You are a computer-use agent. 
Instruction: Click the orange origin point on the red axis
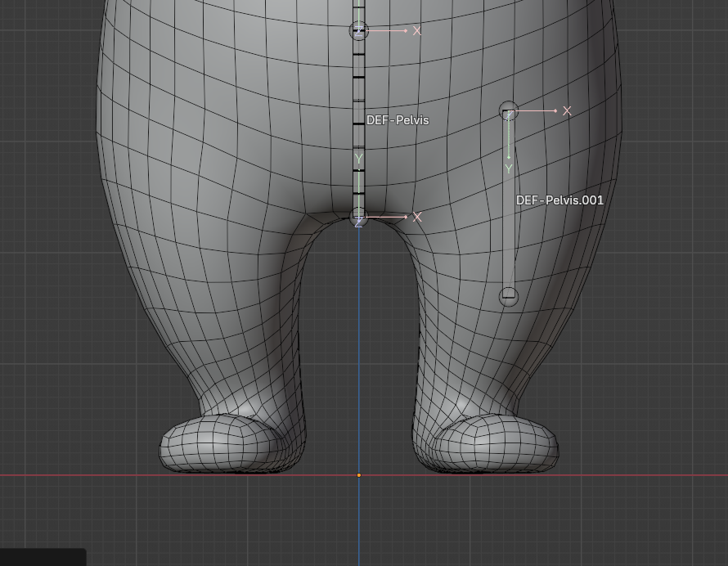pyautogui.click(x=359, y=474)
